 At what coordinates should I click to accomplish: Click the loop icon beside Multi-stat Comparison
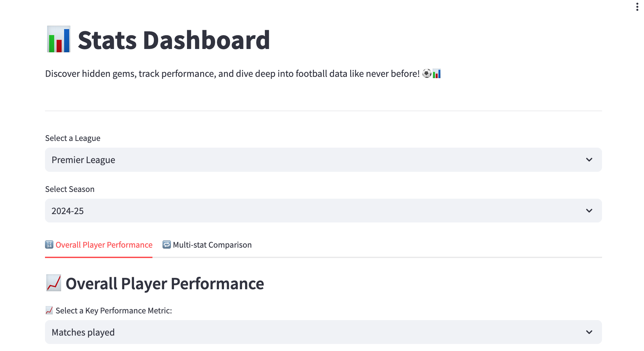pyautogui.click(x=166, y=245)
